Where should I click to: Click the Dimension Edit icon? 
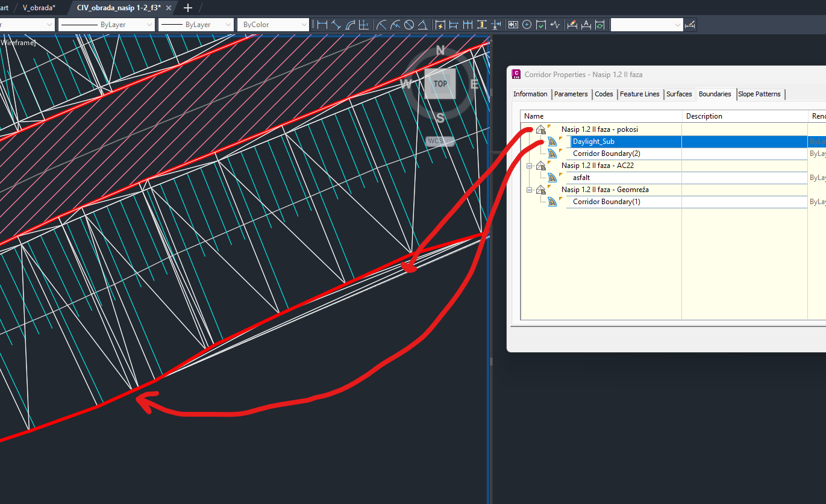pos(572,25)
